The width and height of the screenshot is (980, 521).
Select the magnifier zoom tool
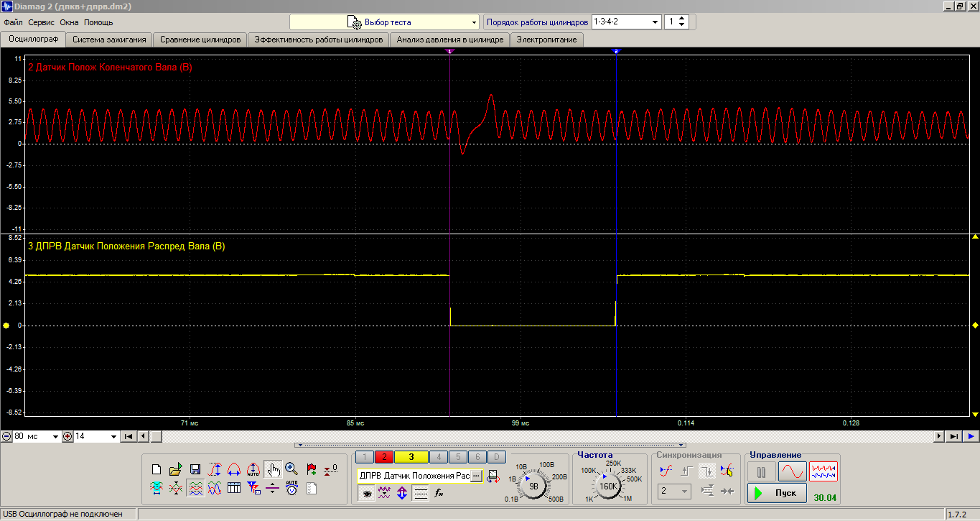click(x=291, y=470)
